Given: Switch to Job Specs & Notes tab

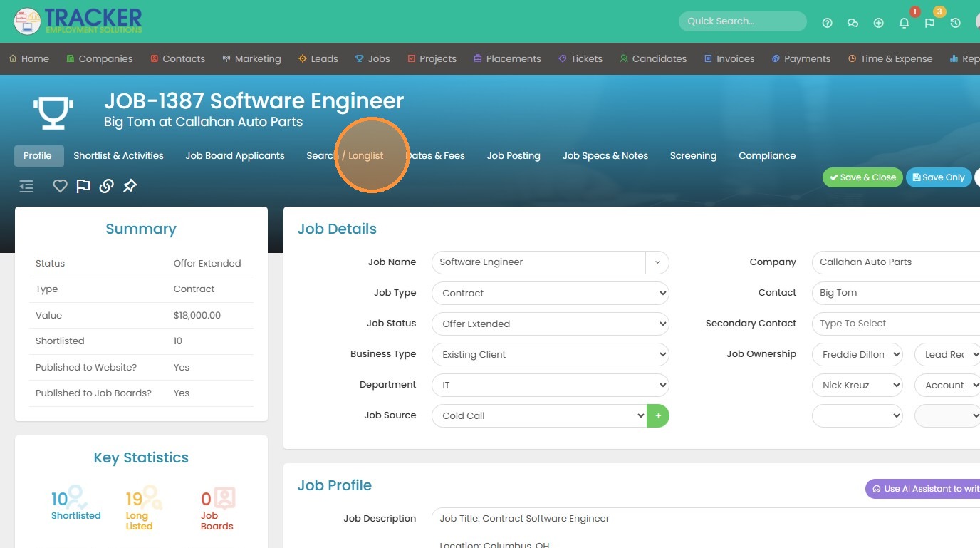Looking at the screenshot, I should coord(605,155).
